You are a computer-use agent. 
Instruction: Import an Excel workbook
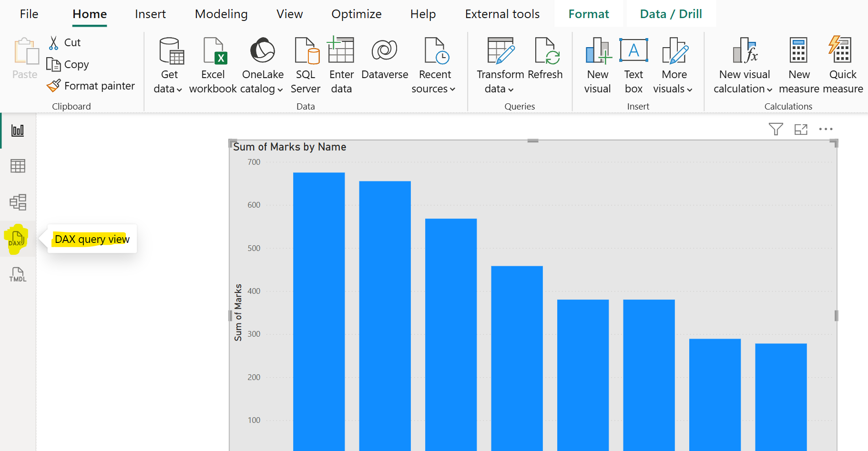pyautogui.click(x=213, y=62)
